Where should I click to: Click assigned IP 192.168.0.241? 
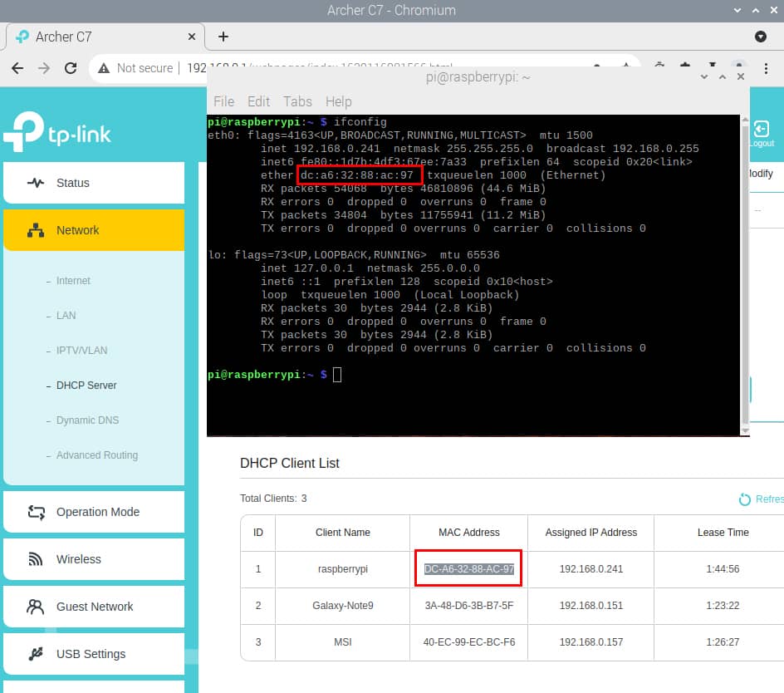(591, 569)
